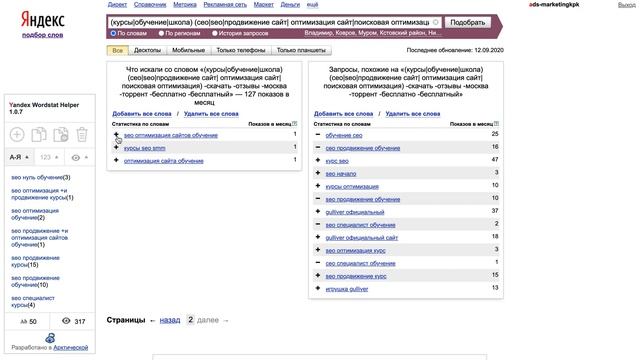Select the 'История запросов' radio button
The height and width of the screenshot is (360, 640).
(215, 33)
